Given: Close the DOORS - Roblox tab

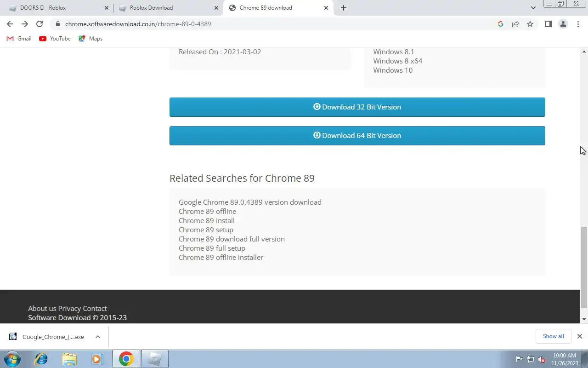Looking at the screenshot, I should pyautogui.click(x=107, y=8).
